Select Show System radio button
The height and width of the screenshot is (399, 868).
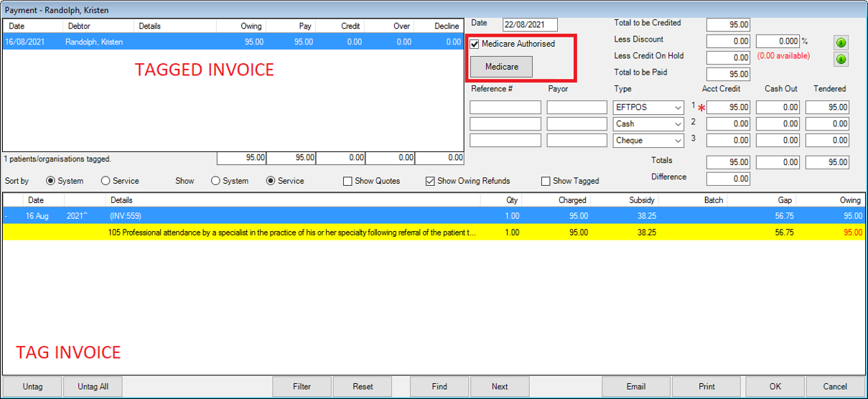pyautogui.click(x=215, y=181)
